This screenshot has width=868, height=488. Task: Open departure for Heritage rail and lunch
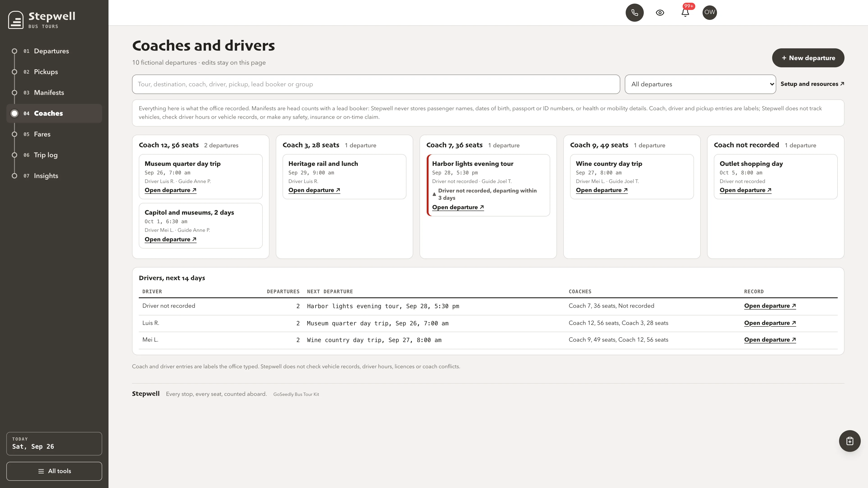pyautogui.click(x=314, y=190)
